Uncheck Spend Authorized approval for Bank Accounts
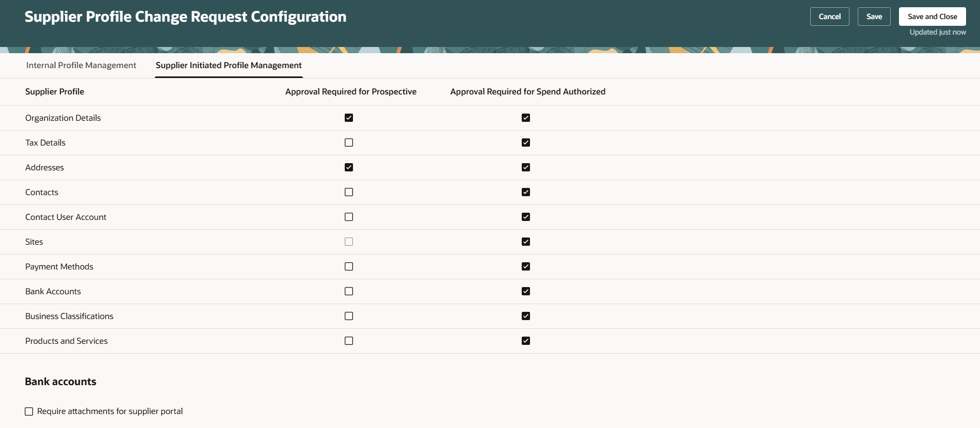 (x=526, y=291)
